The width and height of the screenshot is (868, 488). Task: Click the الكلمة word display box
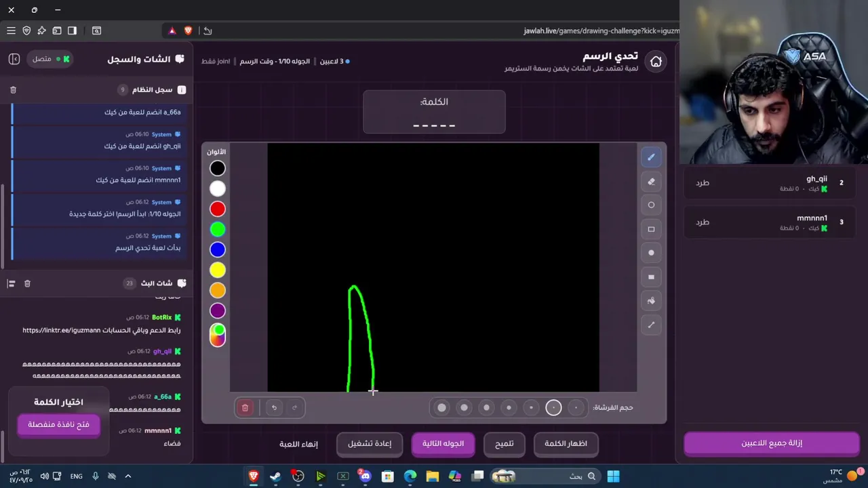434,112
